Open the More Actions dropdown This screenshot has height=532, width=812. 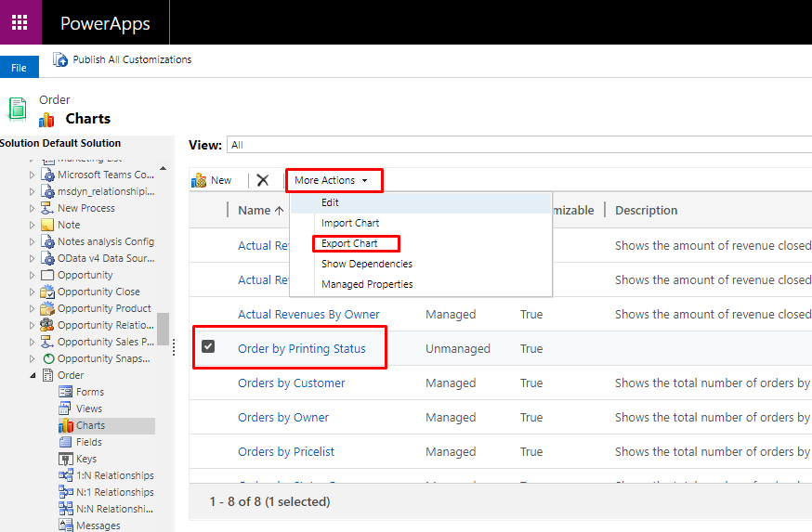(331, 180)
